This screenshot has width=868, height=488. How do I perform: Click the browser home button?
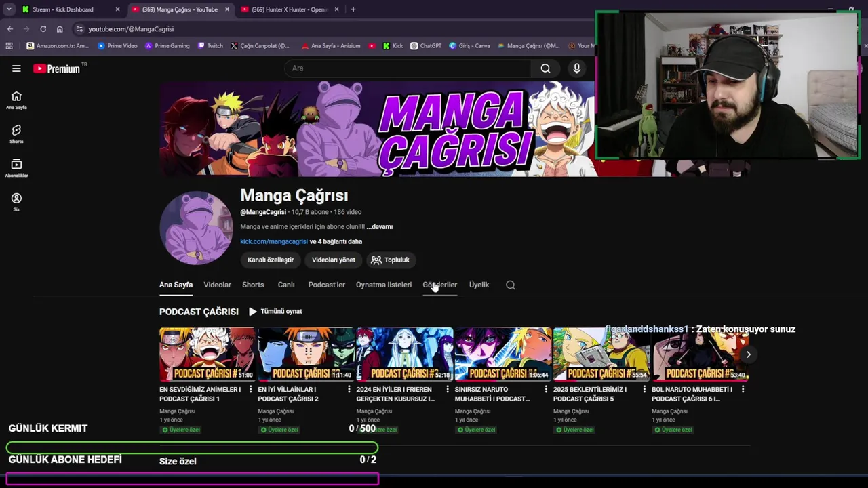pos(60,29)
